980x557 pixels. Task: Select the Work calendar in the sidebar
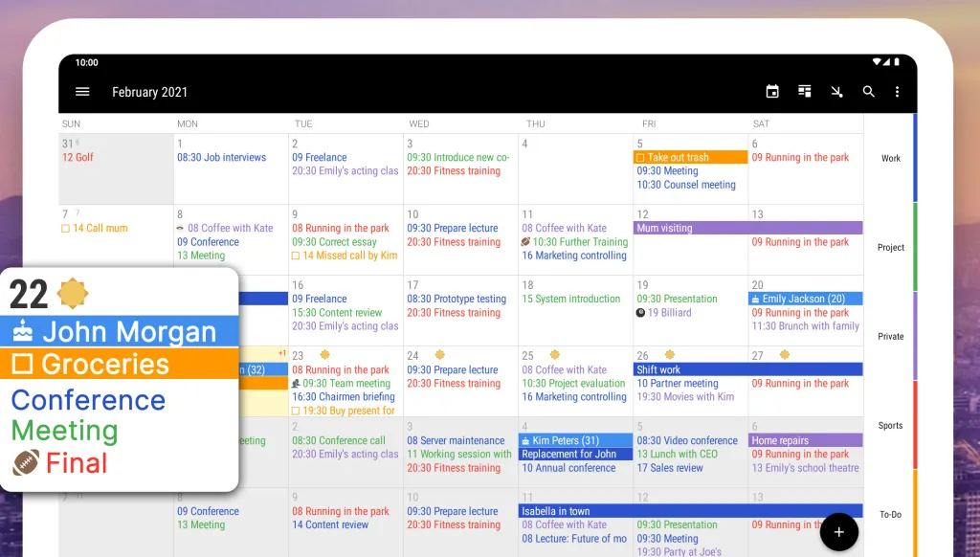click(x=890, y=158)
